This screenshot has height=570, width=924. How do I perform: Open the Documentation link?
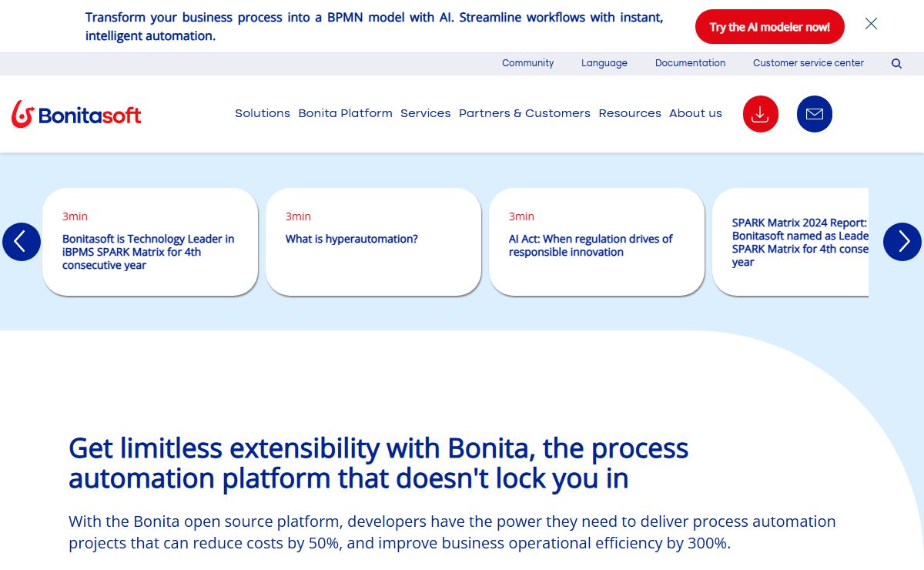pos(690,63)
